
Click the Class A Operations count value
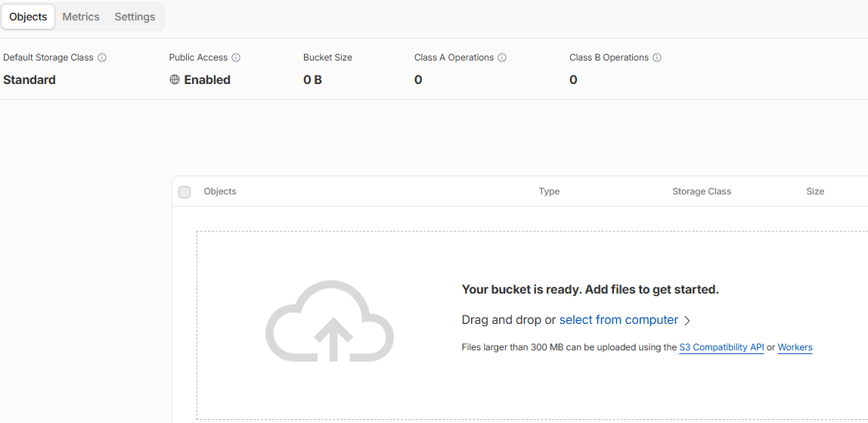tap(418, 79)
